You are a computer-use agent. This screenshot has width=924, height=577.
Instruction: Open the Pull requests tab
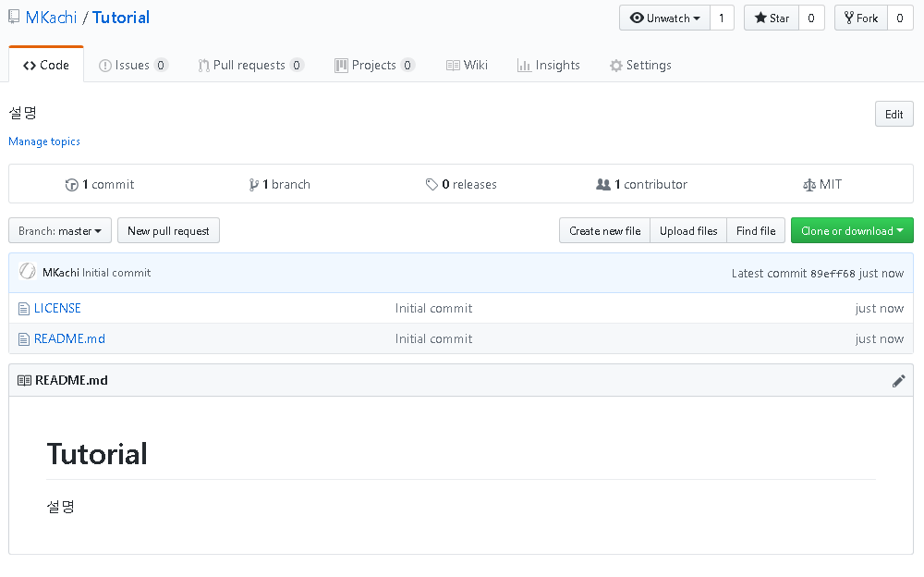pos(251,65)
